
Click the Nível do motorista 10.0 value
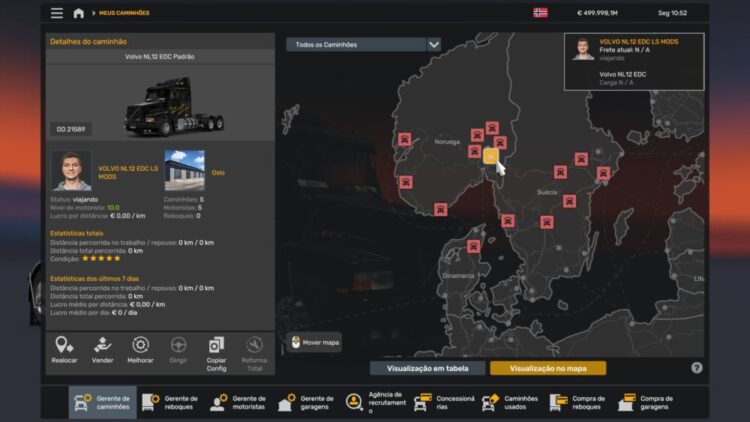pos(113,208)
